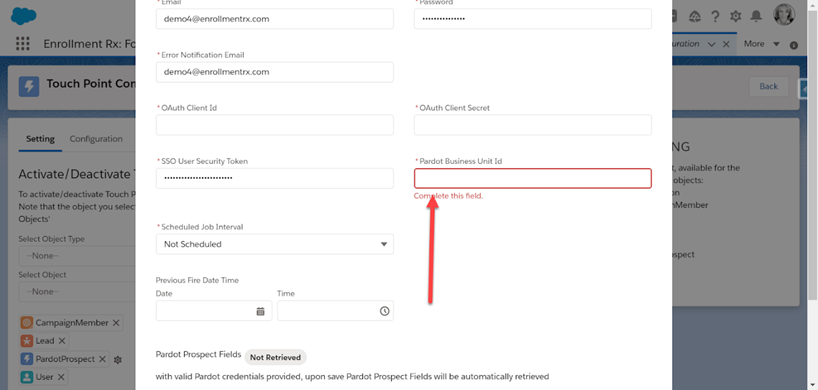Screen dimensions: 818x390
Task: Expand the Configuration tab chevron menu
Action: click(712, 44)
